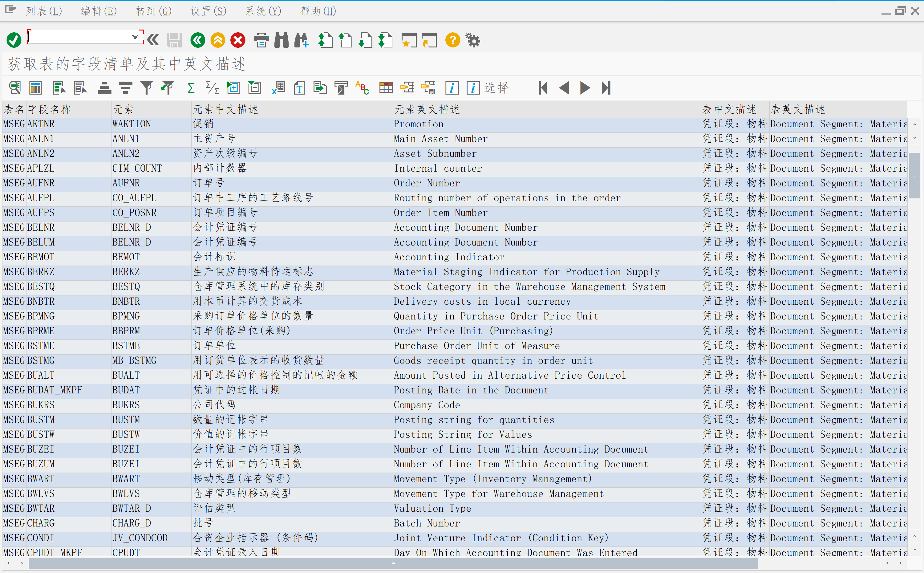This screenshot has width=924, height=573.
Task: Cancel the transaction with red X button
Action: [x=237, y=40]
